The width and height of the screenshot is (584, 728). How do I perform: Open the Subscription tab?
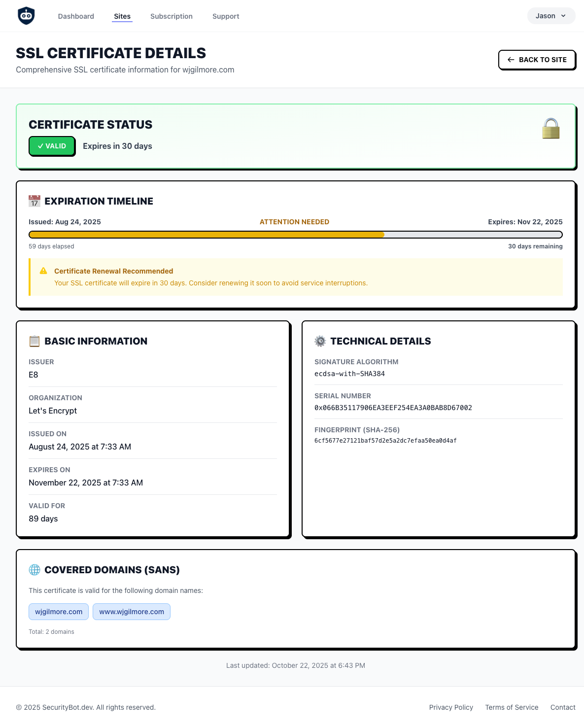(171, 16)
